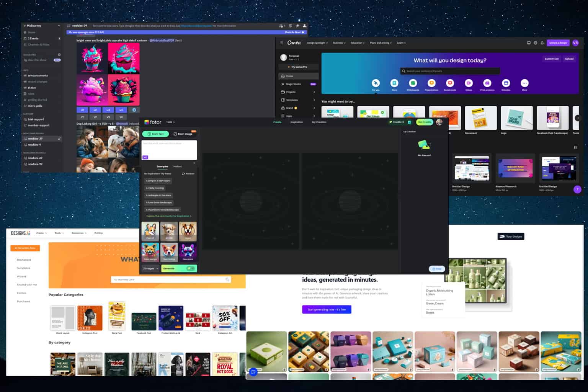Open the Presentations icon in Canva
The height and width of the screenshot is (392, 588).
click(x=431, y=83)
